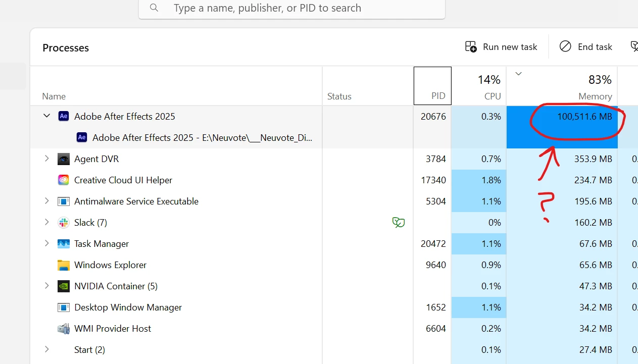Expand the Slack (7) process group

click(x=46, y=222)
